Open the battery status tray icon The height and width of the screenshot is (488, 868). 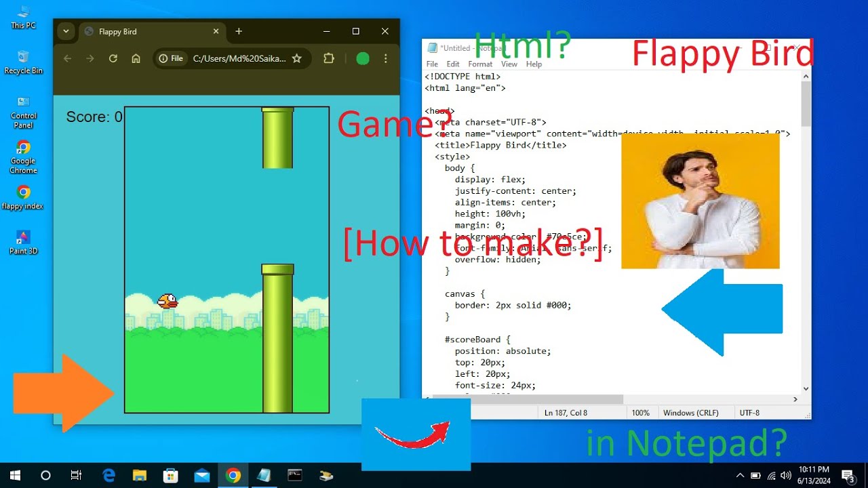pos(755,475)
